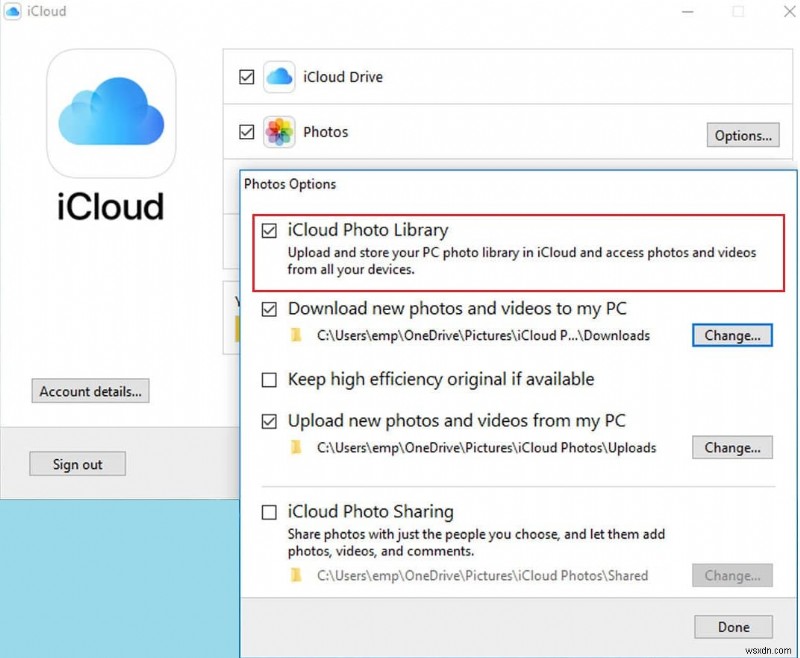Open Account details
Screen dimensions: 800x658
90,391
